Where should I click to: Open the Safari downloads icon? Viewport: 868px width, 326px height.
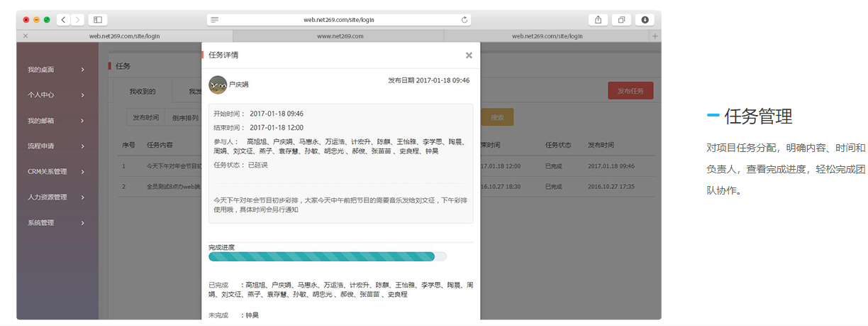(x=645, y=20)
